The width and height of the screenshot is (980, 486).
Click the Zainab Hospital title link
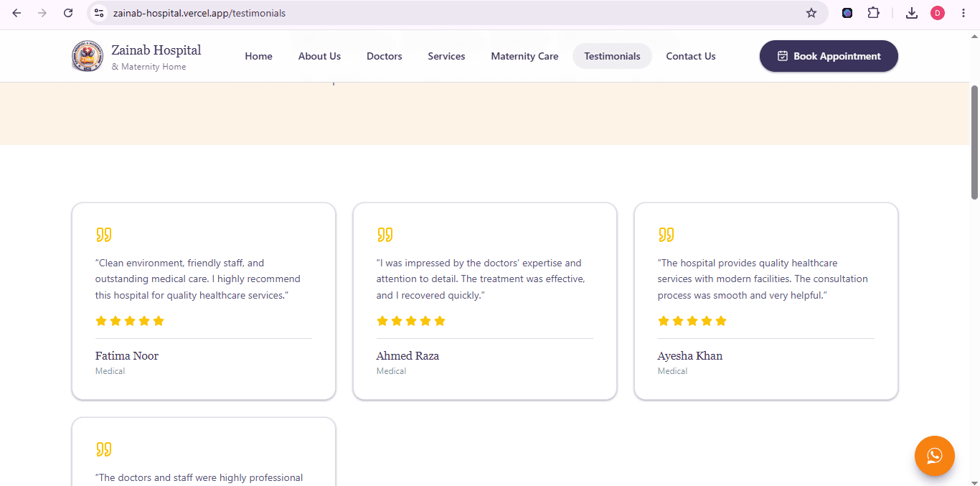(156, 50)
